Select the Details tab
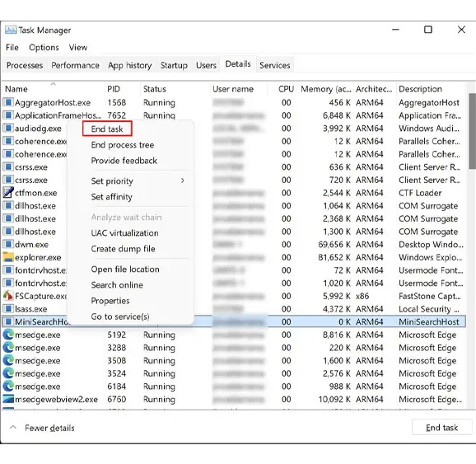 tap(238, 63)
